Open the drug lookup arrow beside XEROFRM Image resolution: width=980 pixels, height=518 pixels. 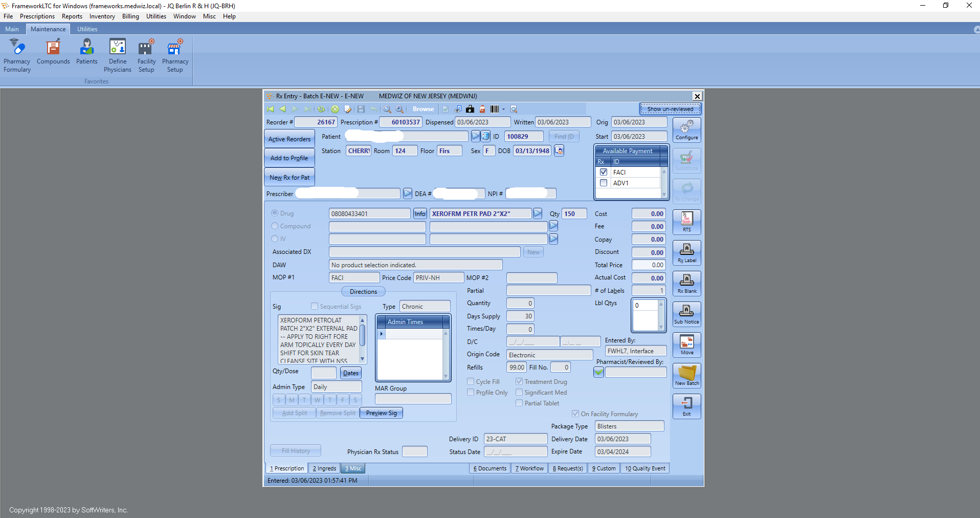pos(538,213)
